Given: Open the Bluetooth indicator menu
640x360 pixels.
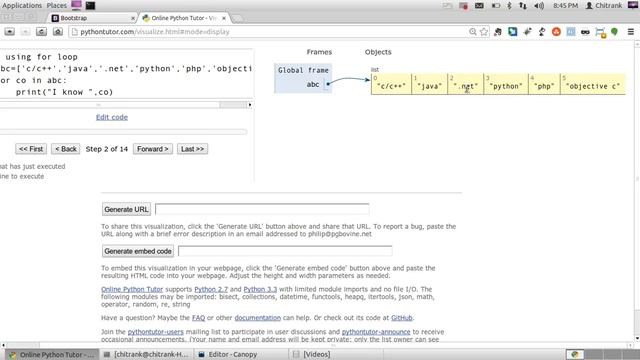Looking at the screenshot, I should (x=509, y=5).
